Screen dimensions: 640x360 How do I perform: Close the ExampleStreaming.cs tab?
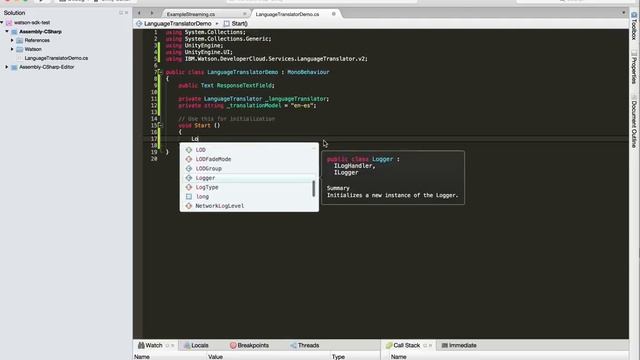point(244,14)
